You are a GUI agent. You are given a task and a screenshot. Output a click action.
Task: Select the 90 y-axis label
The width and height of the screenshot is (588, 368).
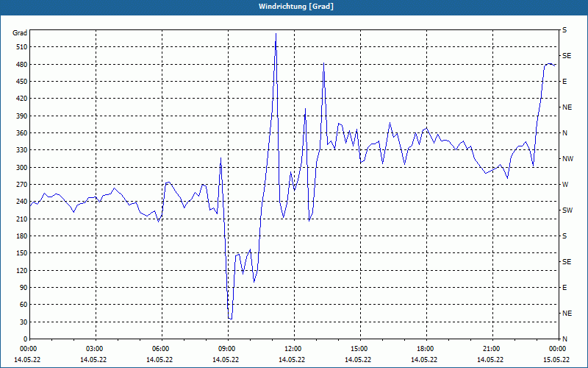(24, 288)
